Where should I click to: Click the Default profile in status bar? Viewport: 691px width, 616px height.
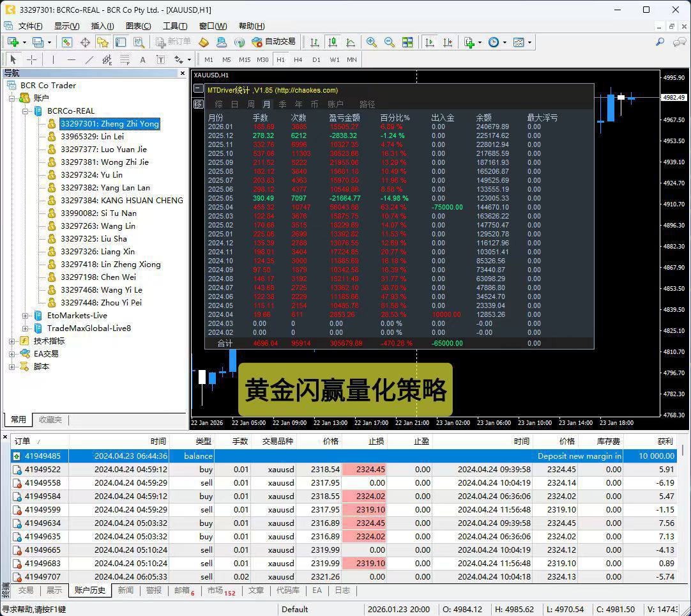click(x=295, y=610)
